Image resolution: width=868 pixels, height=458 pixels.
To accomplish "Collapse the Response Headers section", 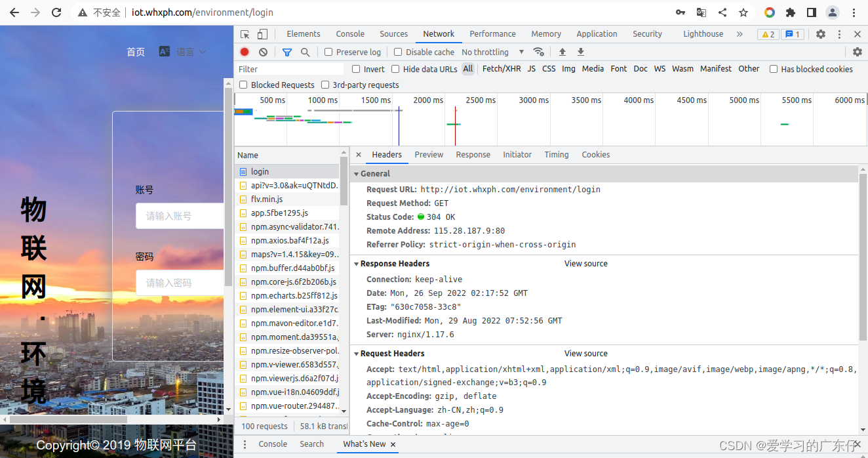I will [x=357, y=264].
